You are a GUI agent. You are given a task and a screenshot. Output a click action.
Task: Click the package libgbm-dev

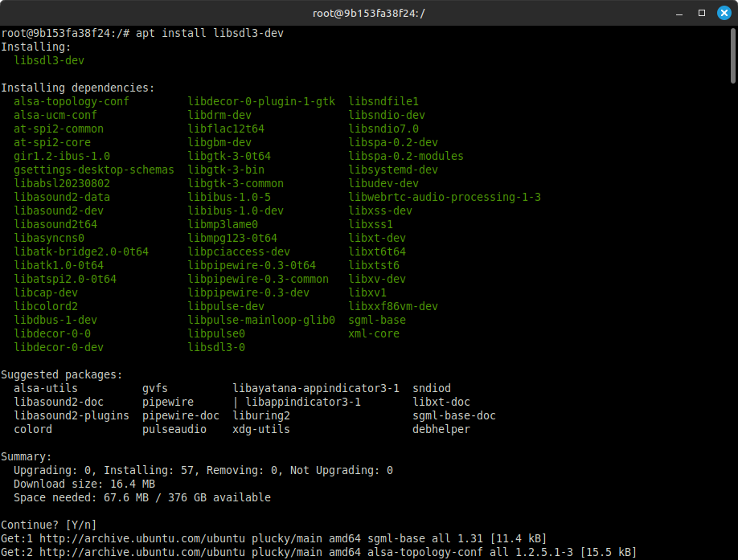coord(219,142)
